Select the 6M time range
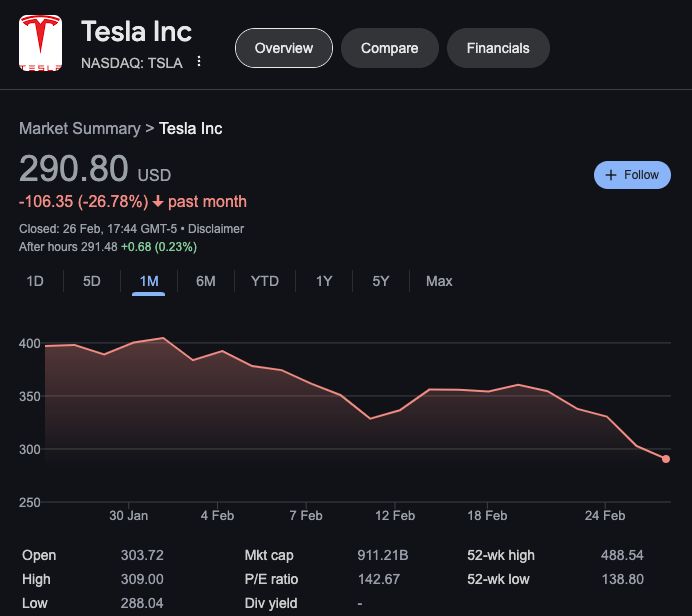The width and height of the screenshot is (692, 616). click(206, 281)
